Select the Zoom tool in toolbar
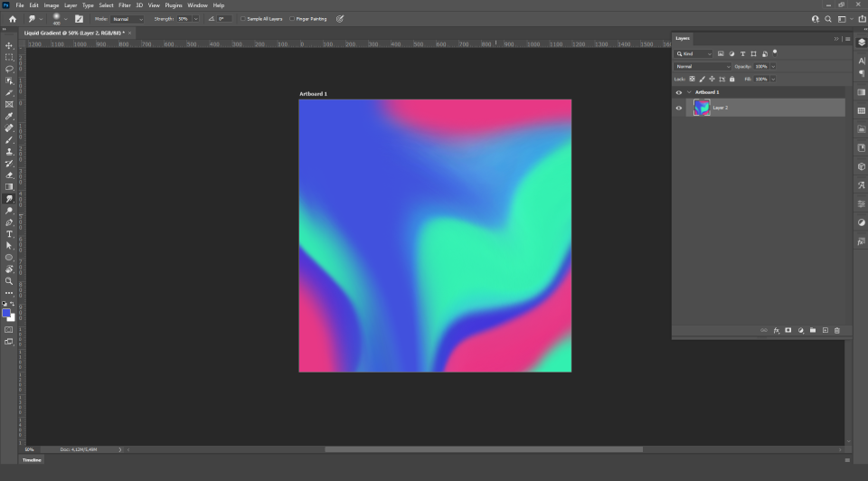This screenshot has height=481, width=868. point(9,281)
